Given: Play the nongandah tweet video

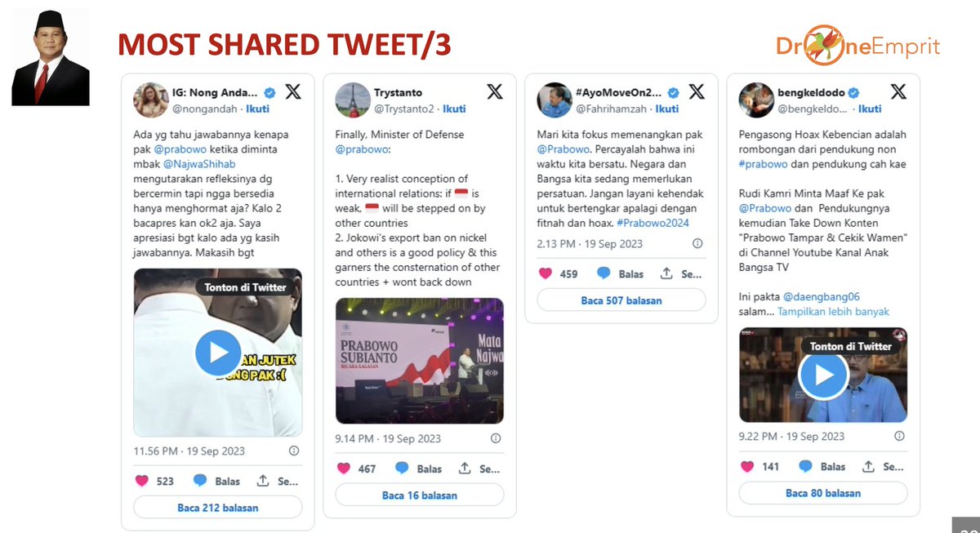Looking at the screenshot, I should tap(218, 353).
